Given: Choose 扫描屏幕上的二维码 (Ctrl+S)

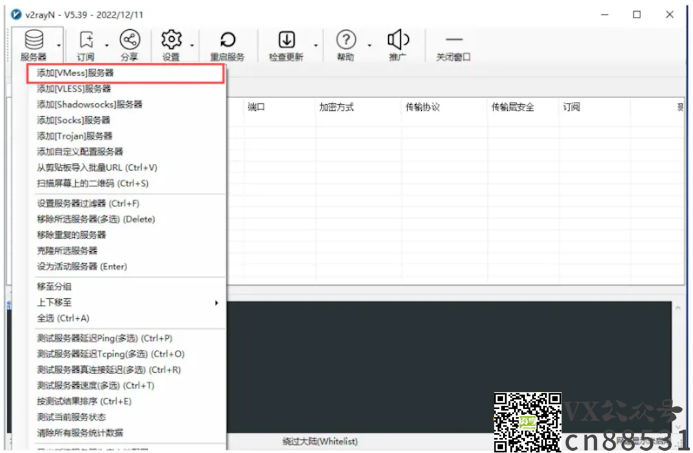Looking at the screenshot, I should [x=92, y=183].
